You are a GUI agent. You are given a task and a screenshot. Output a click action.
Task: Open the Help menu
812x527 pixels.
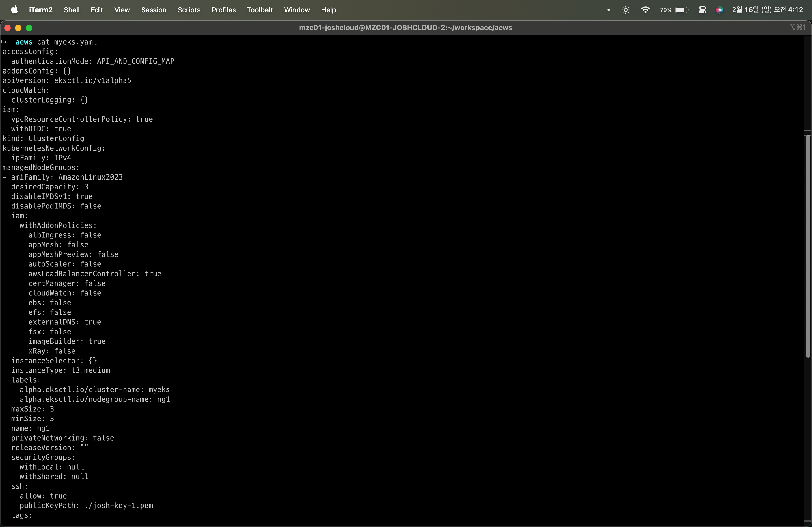click(328, 10)
